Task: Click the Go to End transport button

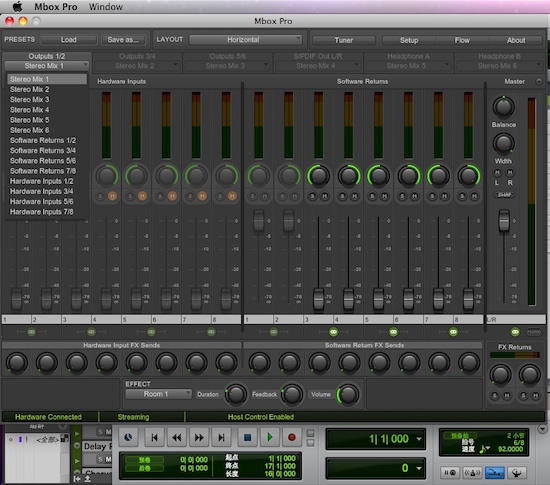Action: (x=221, y=437)
